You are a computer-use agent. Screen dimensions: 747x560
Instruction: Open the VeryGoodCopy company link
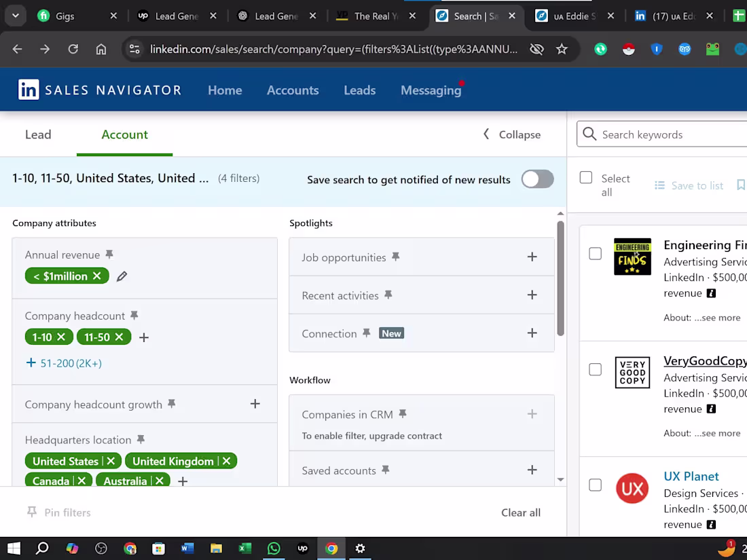pyautogui.click(x=705, y=361)
